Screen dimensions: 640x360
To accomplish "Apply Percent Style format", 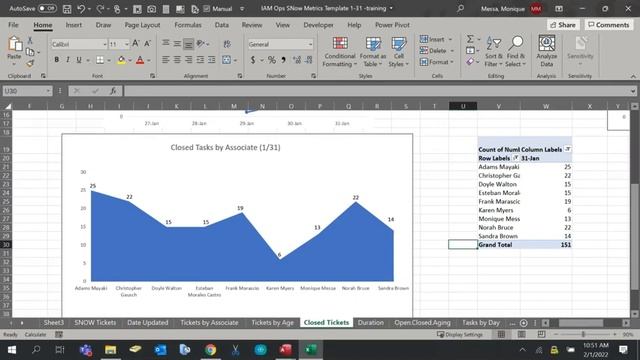I will [x=271, y=60].
